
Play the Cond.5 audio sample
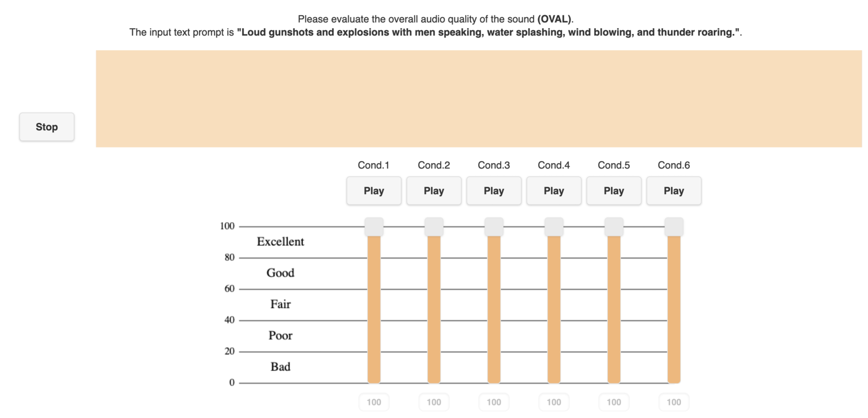[x=614, y=191]
